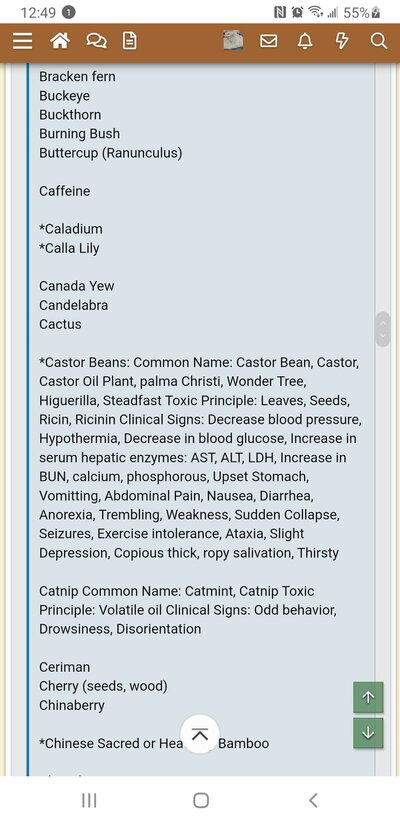This screenshot has height=823, width=400.
Task: Tap the Android back navigation arrow
Action: tap(313, 800)
